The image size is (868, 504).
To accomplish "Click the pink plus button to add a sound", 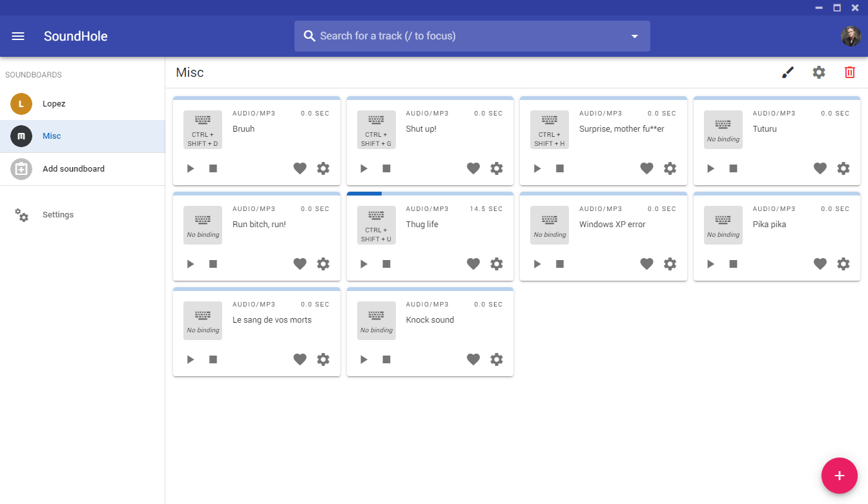I will [x=839, y=476].
